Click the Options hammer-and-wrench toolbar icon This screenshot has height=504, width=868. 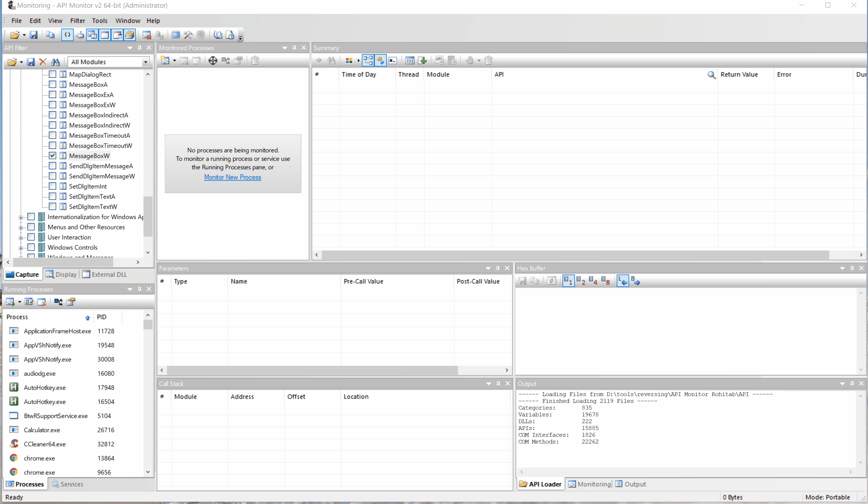188,35
